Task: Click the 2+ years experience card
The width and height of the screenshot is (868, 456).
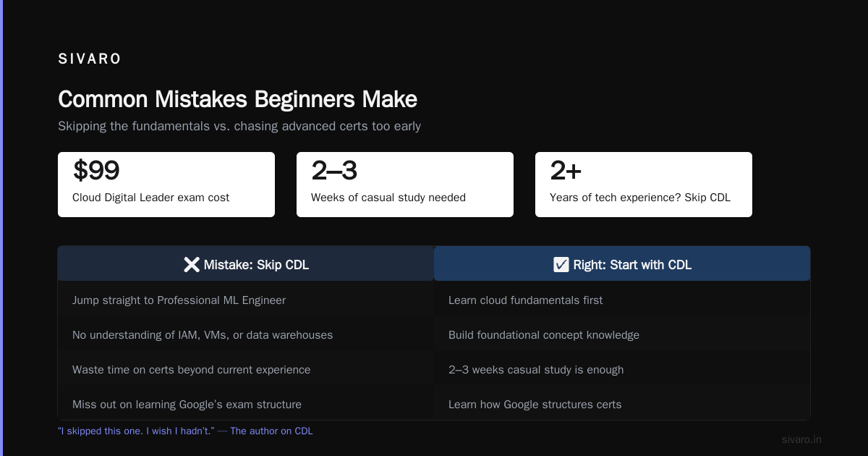Action: pyautogui.click(x=644, y=185)
